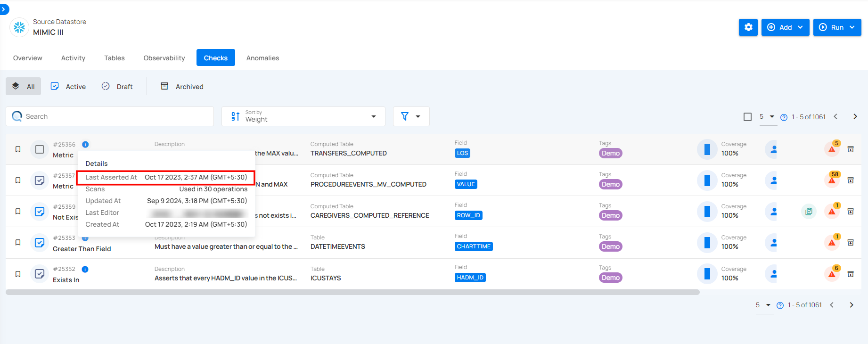Click the MIMIC III snowflake datastore icon
The width and height of the screenshot is (868, 344).
coord(19,27)
